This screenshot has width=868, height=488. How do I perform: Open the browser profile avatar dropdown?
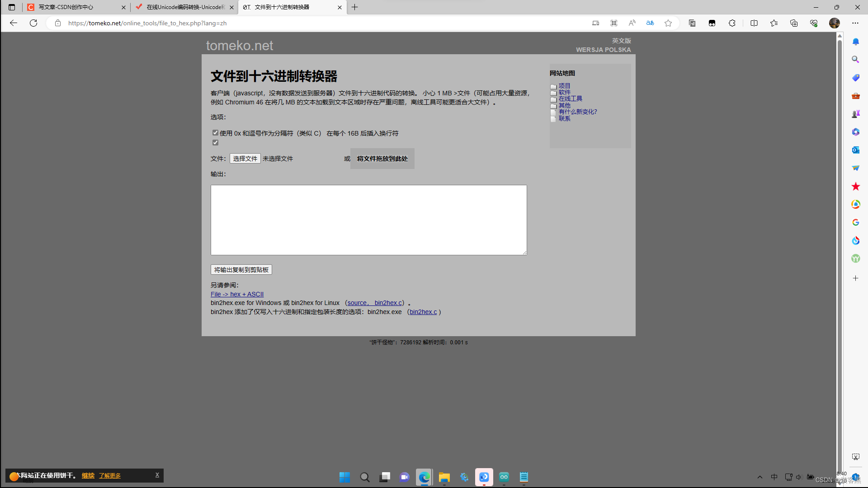coord(835,23)
